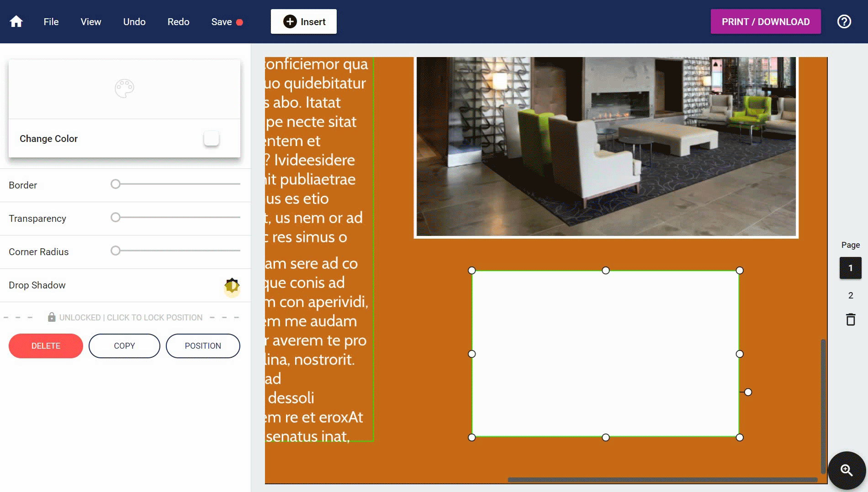868x492 pixels.
Task: Click the top-left resize handle of rectangle
Action: [472, 271]
